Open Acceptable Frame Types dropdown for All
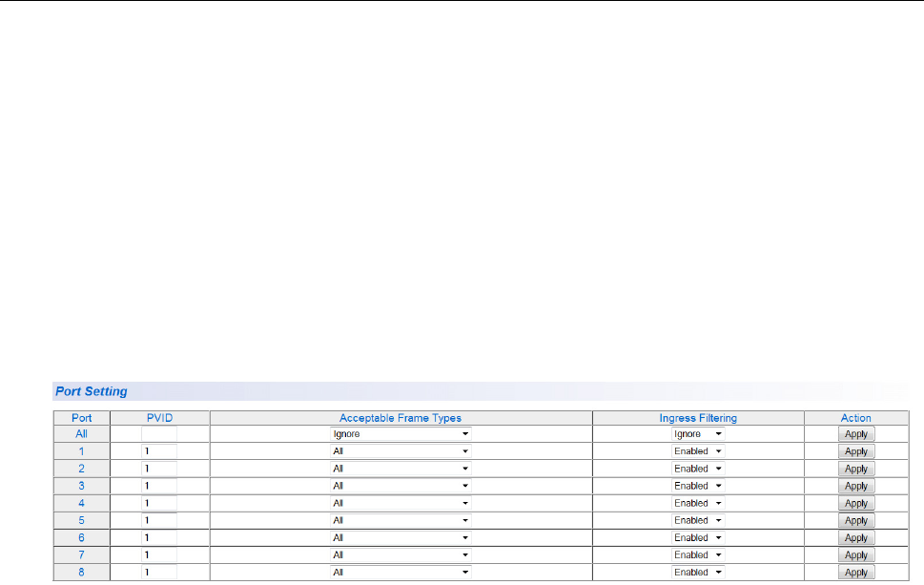Viewport: 924px width, 585px height. click(x=400, y=434)
